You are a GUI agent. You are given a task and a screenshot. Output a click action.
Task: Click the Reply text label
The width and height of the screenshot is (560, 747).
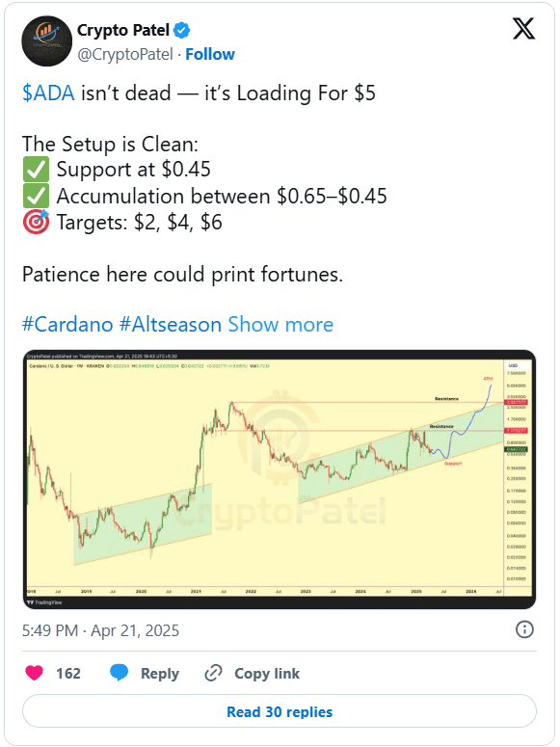coord(160,673)
